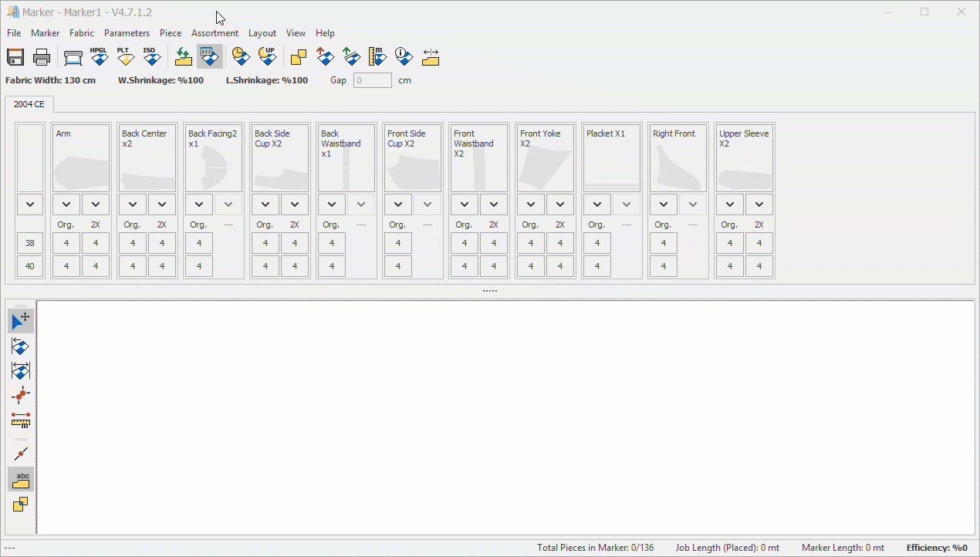Select the move/select arrow tool
The image size is (980, 557).
pos(21,320)
